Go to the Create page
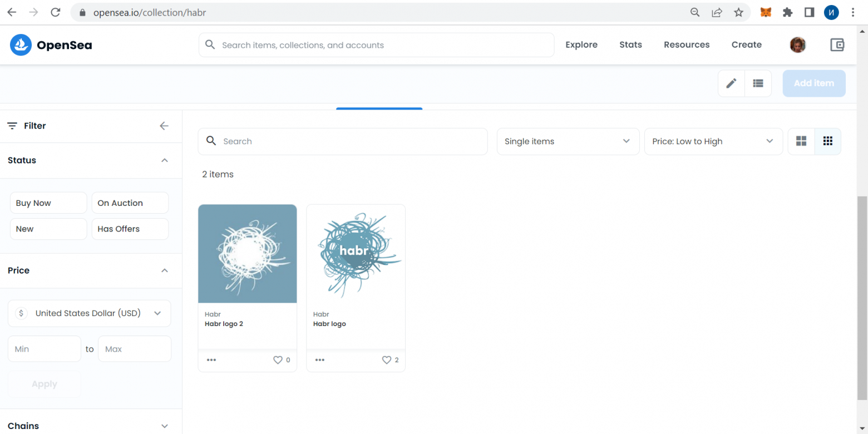Viewport: 868px width, 434px height. (x=747, y=45)
